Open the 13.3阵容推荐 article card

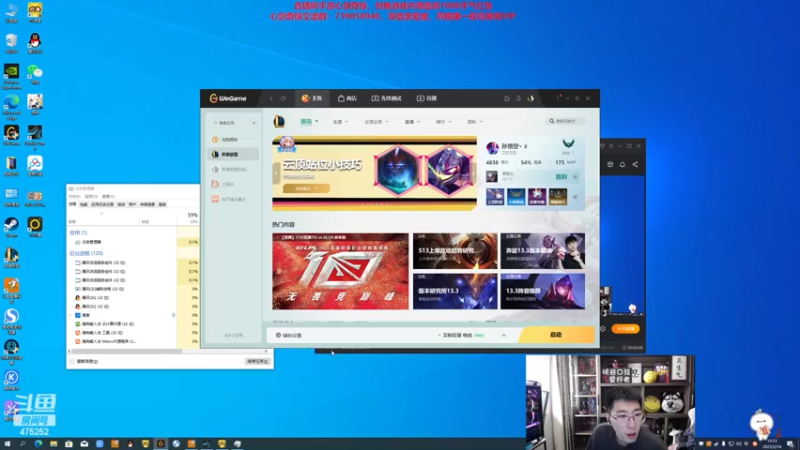click(542, 291)
